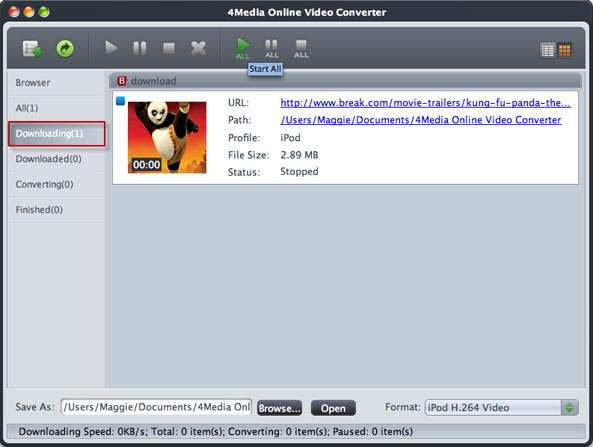Click the Format dropdown green arrow stepper

(x=570, y=408)
